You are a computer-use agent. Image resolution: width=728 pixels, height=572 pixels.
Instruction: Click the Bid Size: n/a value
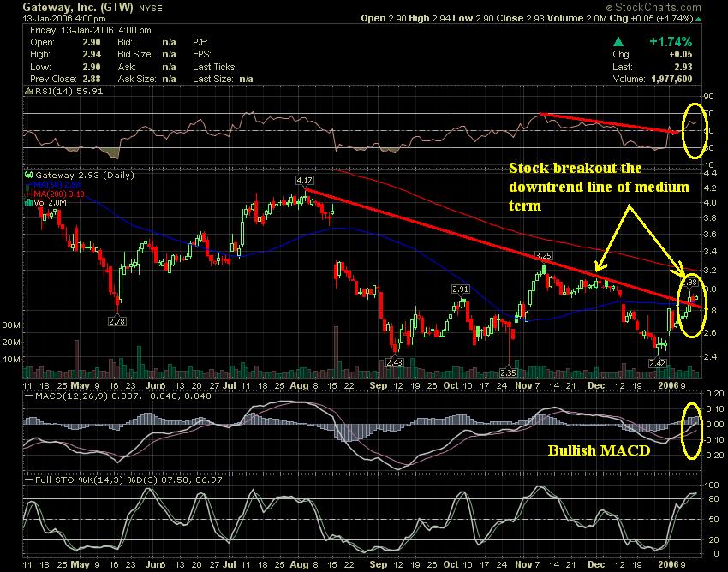pyautogui.click(x=169, y=54)
